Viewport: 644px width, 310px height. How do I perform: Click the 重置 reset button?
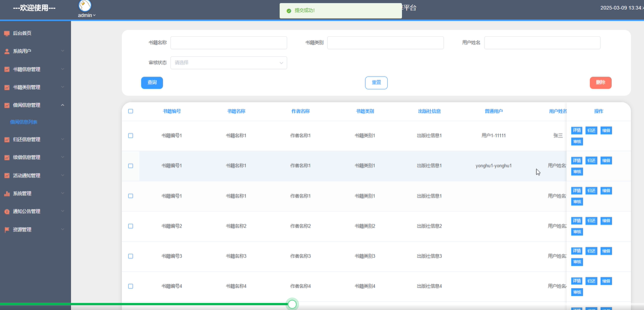point(376,83)
